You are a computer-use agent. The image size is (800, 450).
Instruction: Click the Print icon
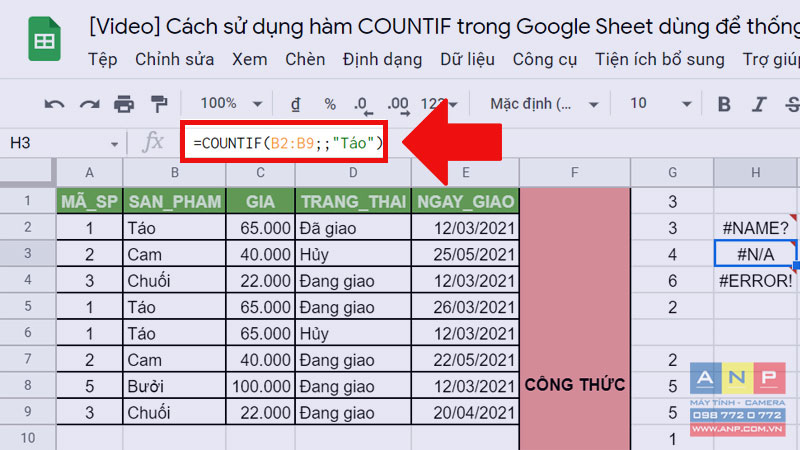pos(124,104)
